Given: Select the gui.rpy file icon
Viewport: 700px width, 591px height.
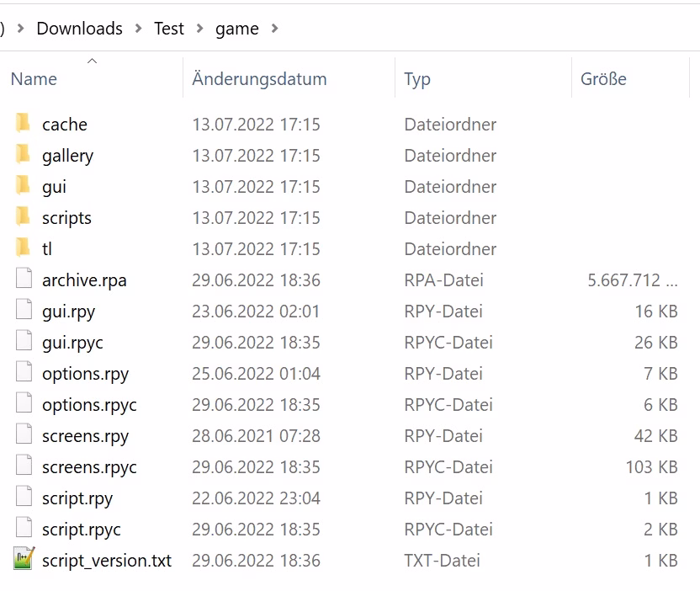Looking at the screenshot, I should (23, 311).
